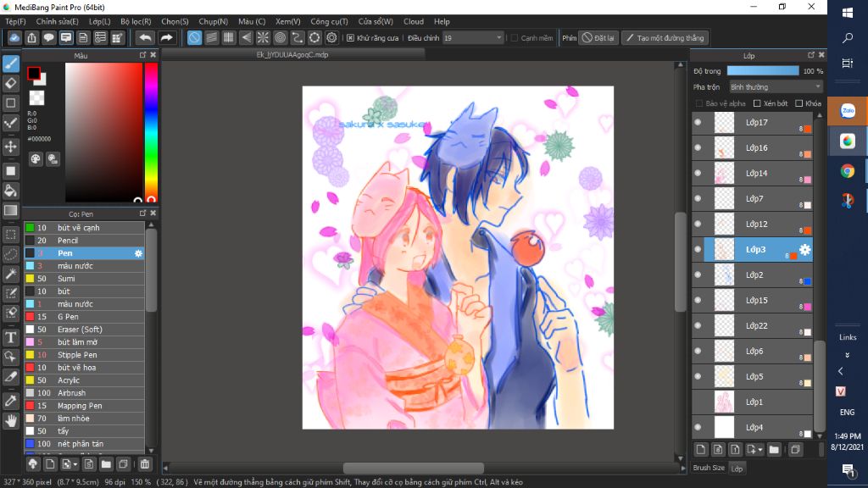The image size is (868, 488).
Task: Hide layer Lớp14
Action: [x=698, y=173]
